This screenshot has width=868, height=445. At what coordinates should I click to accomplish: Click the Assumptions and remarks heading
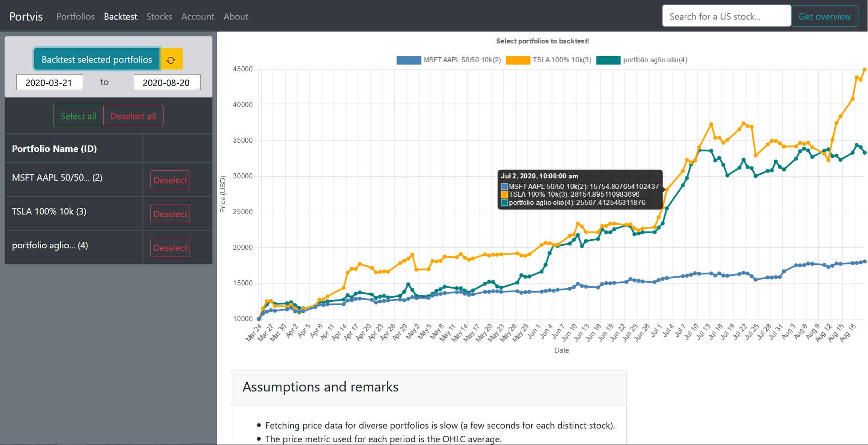pos(320,387)
